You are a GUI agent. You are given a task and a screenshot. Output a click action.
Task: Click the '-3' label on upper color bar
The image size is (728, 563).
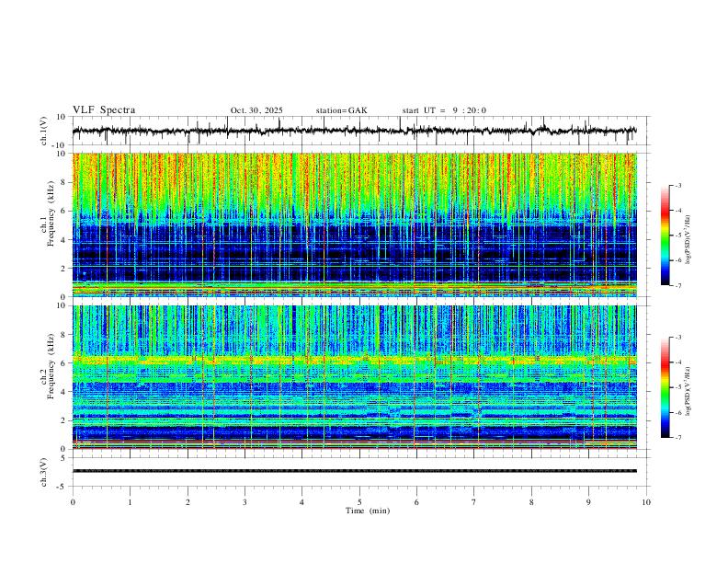click(677, 185)
